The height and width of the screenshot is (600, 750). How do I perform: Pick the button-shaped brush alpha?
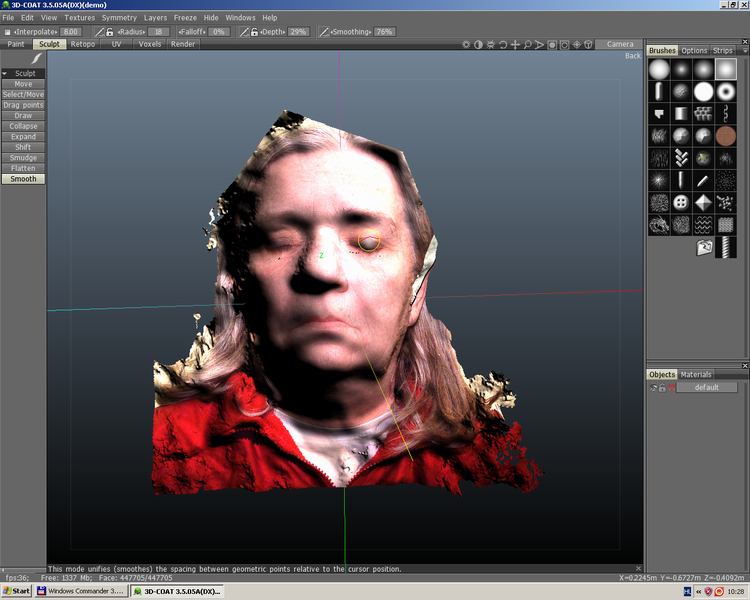point(681,202)
